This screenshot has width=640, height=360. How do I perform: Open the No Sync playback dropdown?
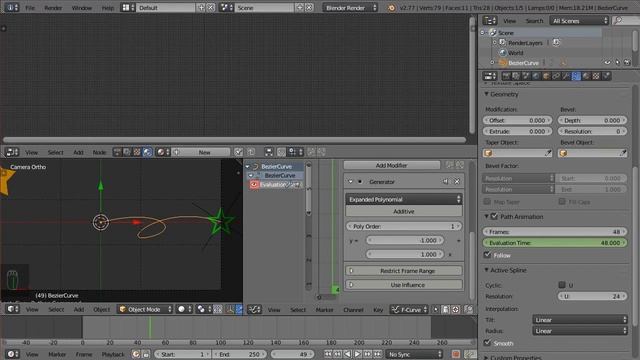coord(414,354)
